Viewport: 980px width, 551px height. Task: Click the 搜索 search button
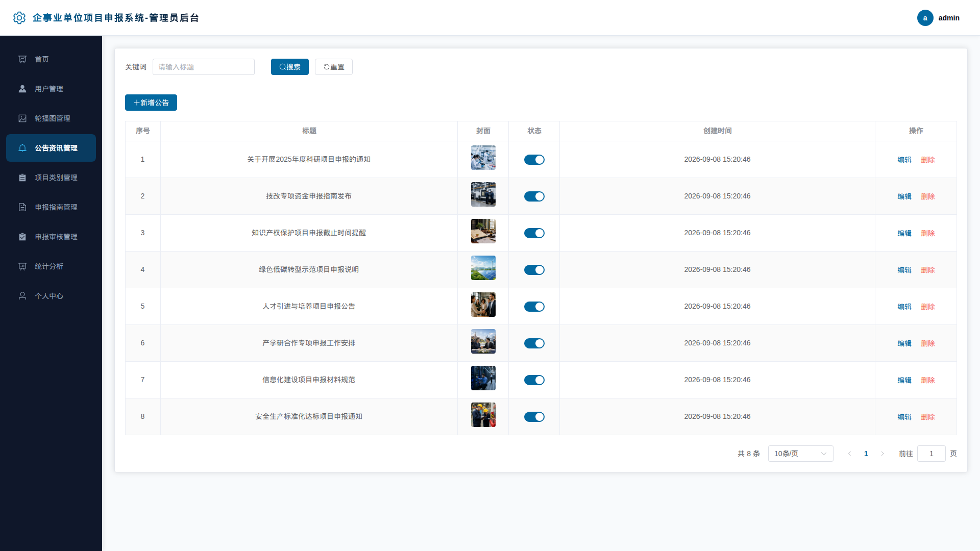click(x=289, y=67)
